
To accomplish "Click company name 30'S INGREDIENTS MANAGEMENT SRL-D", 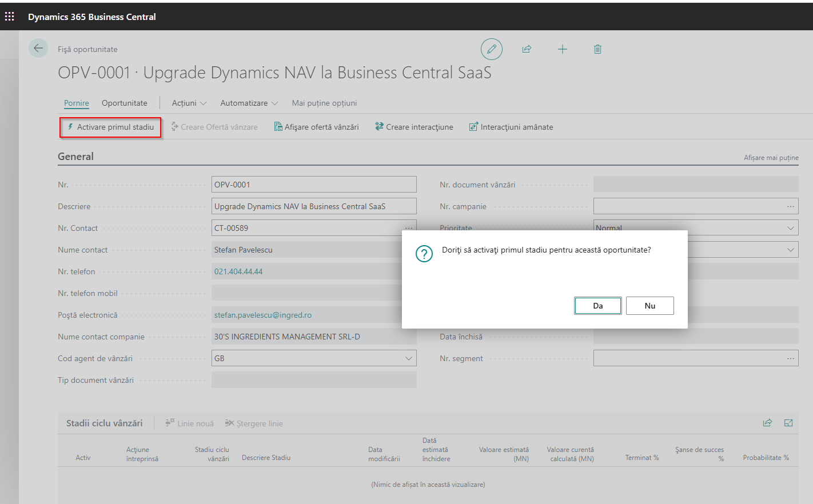I will [x=287, y=337].
